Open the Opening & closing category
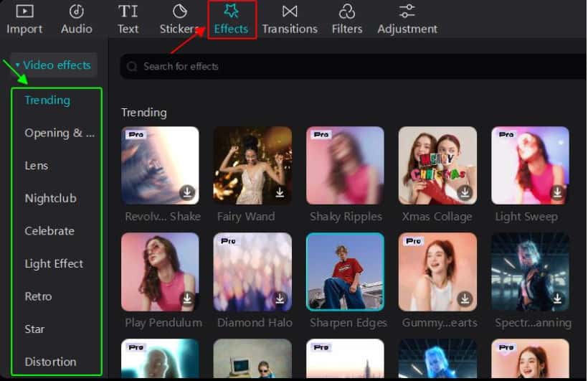This screenshot has height=381, width=588. (x=59, y=133)
